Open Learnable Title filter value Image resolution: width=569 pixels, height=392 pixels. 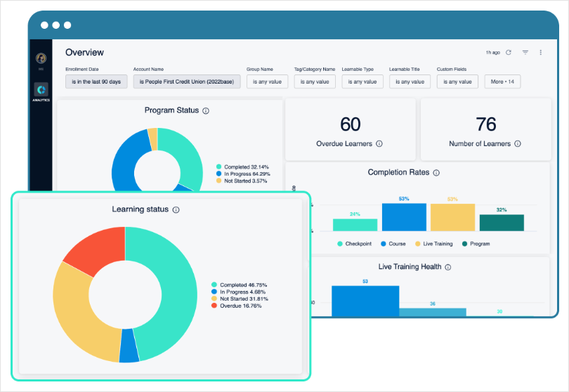[x=410, y=81]
